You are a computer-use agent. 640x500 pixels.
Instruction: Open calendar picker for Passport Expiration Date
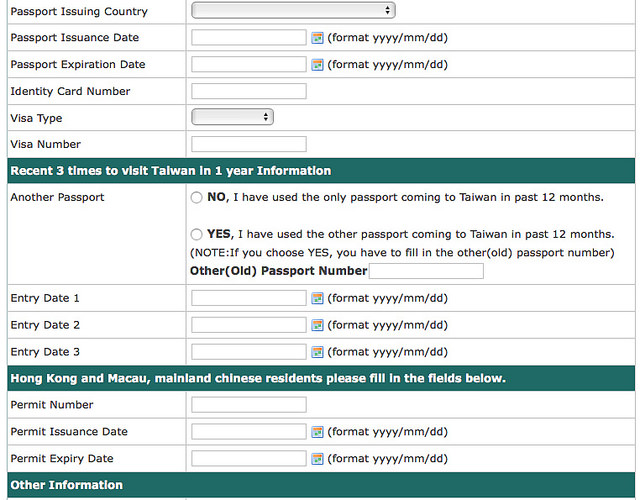[x=317, y=65]
